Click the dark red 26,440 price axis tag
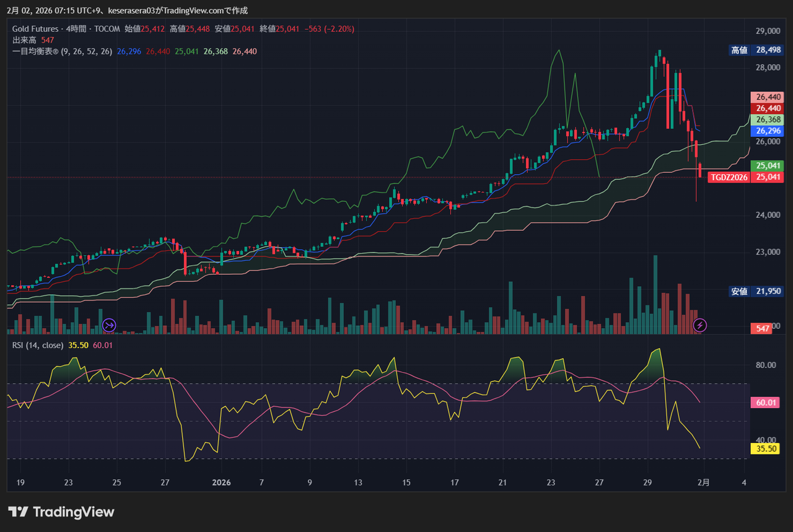 point(767,108)
